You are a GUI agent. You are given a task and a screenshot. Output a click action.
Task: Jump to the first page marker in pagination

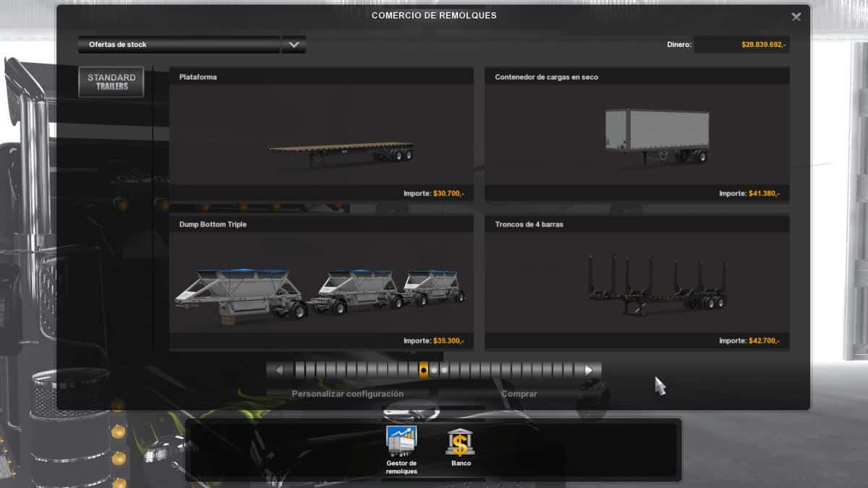[300, 370]
